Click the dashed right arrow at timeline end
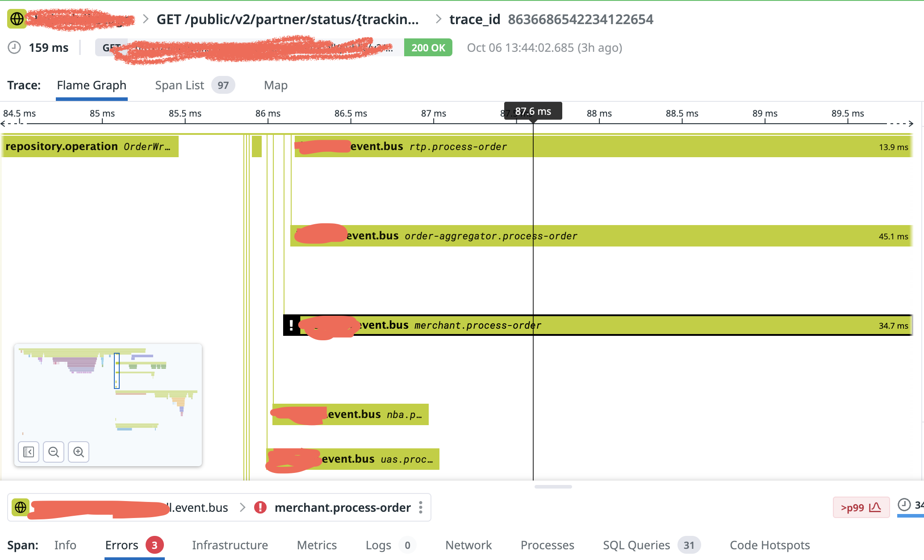 909,124
